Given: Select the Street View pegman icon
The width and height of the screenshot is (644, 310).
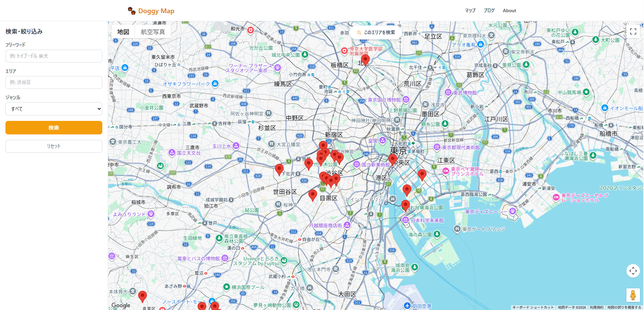Looking at the screenshot, I should (x=633, y=295).
